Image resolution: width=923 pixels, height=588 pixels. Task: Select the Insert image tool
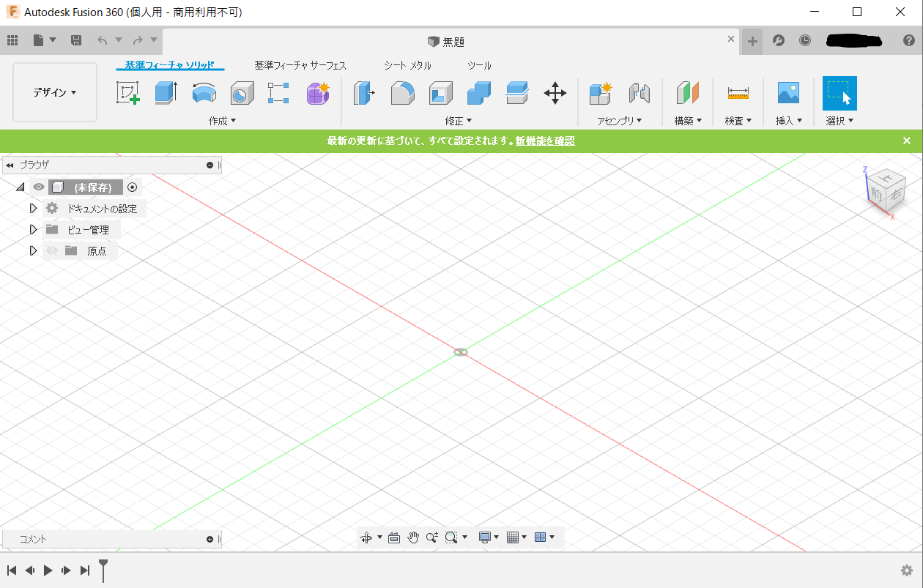click(789, 93)
